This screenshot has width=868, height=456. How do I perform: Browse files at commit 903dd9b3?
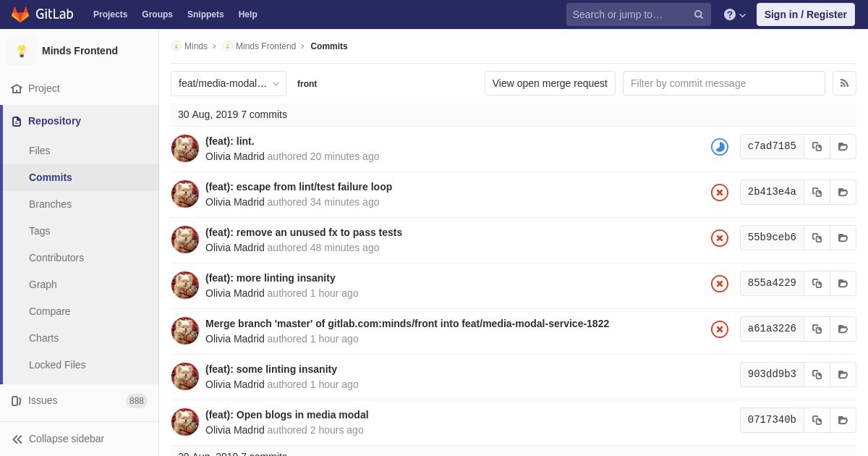tap(843, 374)
